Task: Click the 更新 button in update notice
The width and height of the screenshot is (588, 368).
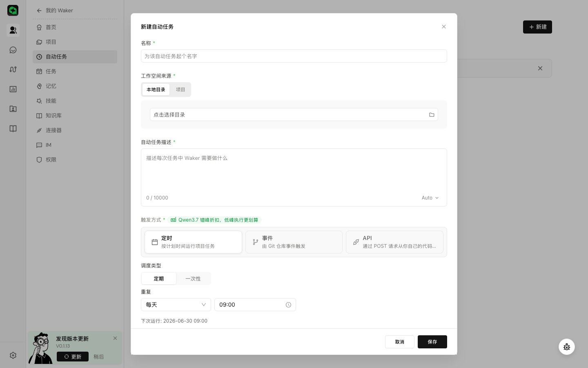Action: pyautogui.click(x=73, y=357)
